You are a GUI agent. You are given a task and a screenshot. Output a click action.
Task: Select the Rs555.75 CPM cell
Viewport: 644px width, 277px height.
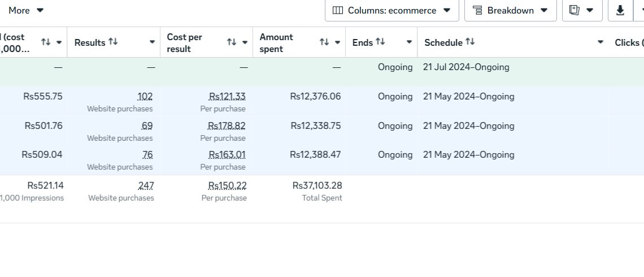coord(43,97)
